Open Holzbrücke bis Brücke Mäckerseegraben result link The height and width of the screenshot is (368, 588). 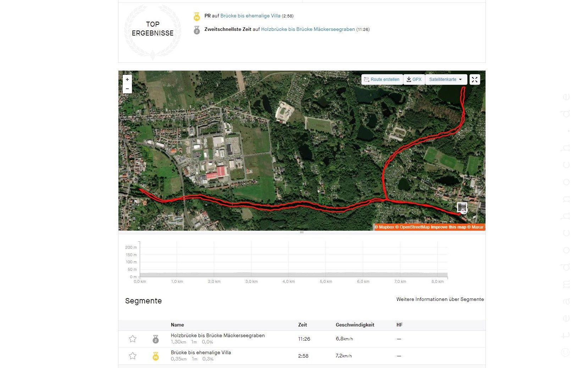[x=308, y=29]
